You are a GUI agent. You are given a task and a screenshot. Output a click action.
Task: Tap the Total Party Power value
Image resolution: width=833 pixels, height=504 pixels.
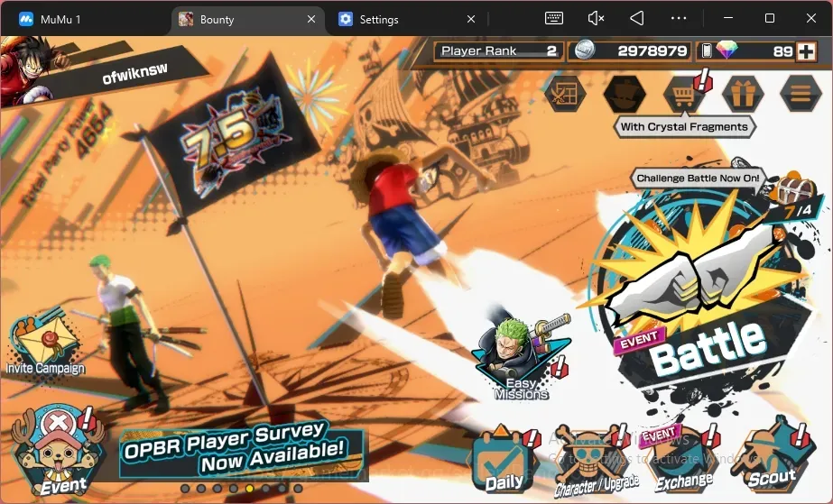point(94,133)
